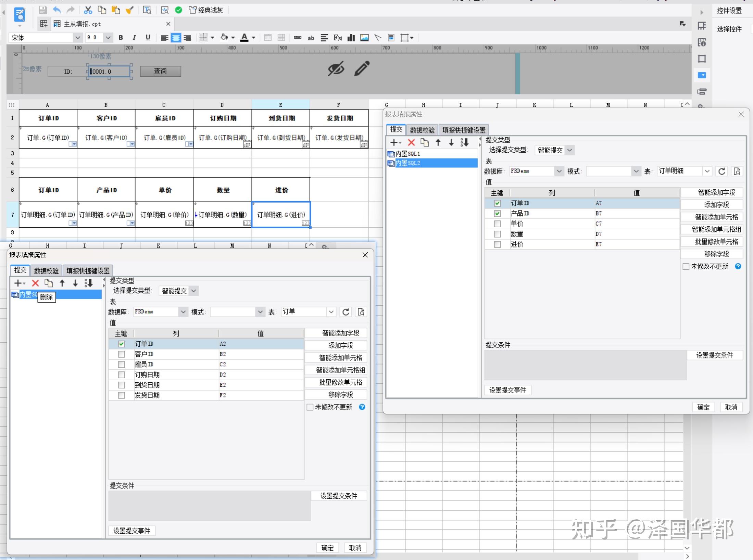753x560 pixels.
Task: Click the insert chart icon
Action: pos(351,38)
